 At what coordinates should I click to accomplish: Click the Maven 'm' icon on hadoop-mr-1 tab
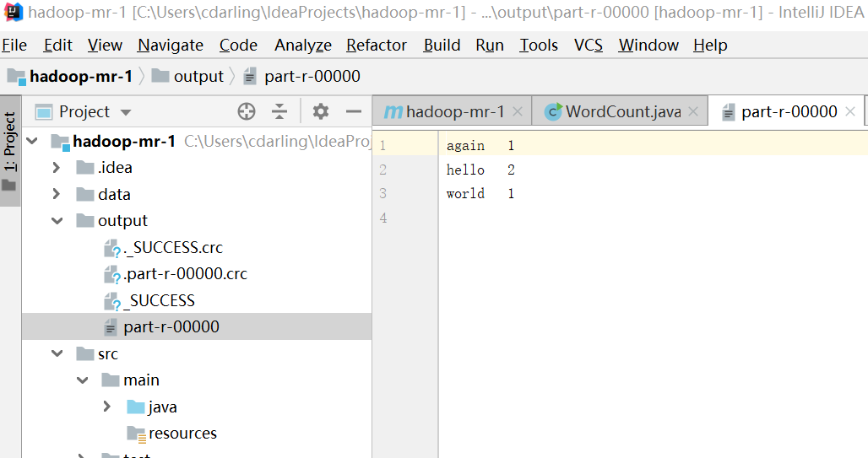(393, 112)
